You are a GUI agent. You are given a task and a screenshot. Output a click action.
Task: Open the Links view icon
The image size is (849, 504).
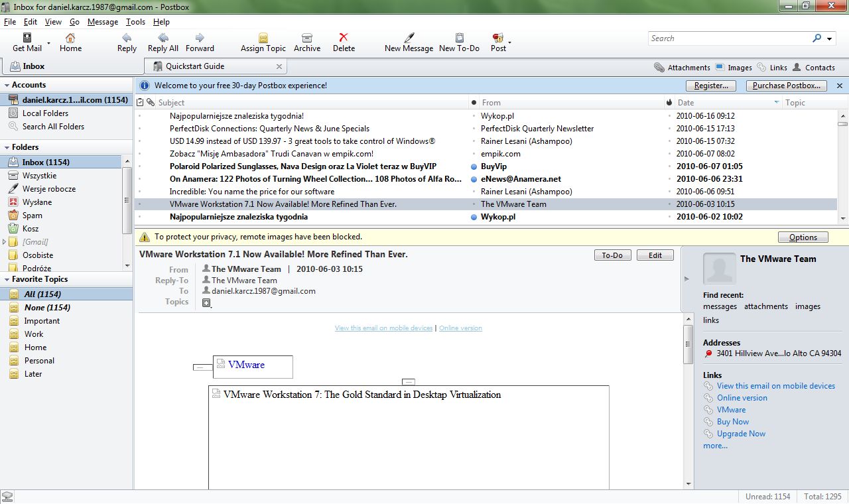(x=762, y=68)
